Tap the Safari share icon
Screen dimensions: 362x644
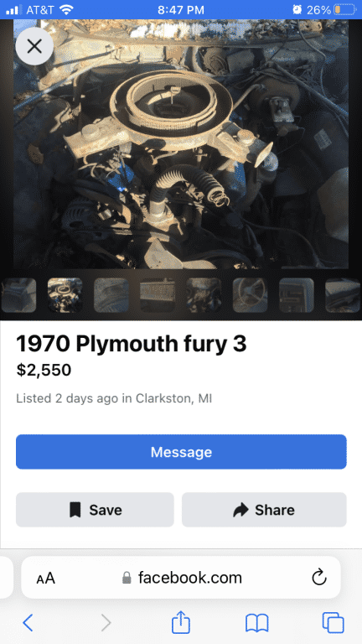click(x=181, y=623)
